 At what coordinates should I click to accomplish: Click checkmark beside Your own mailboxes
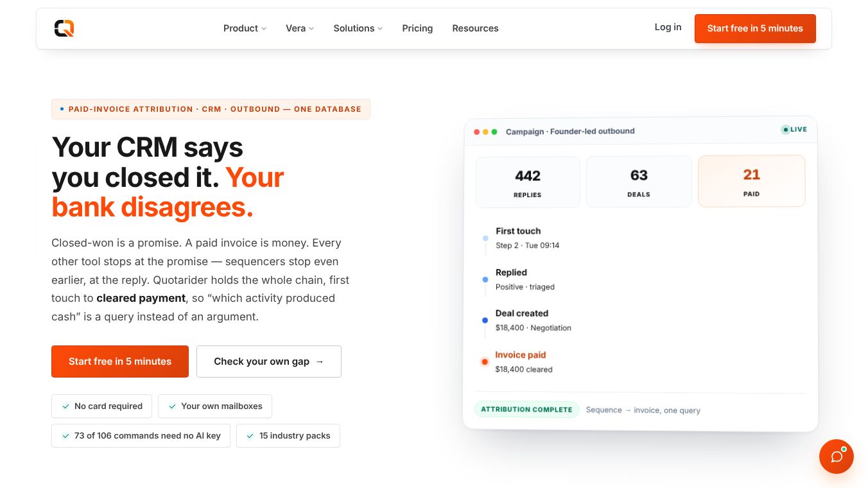tap(172, 406)
